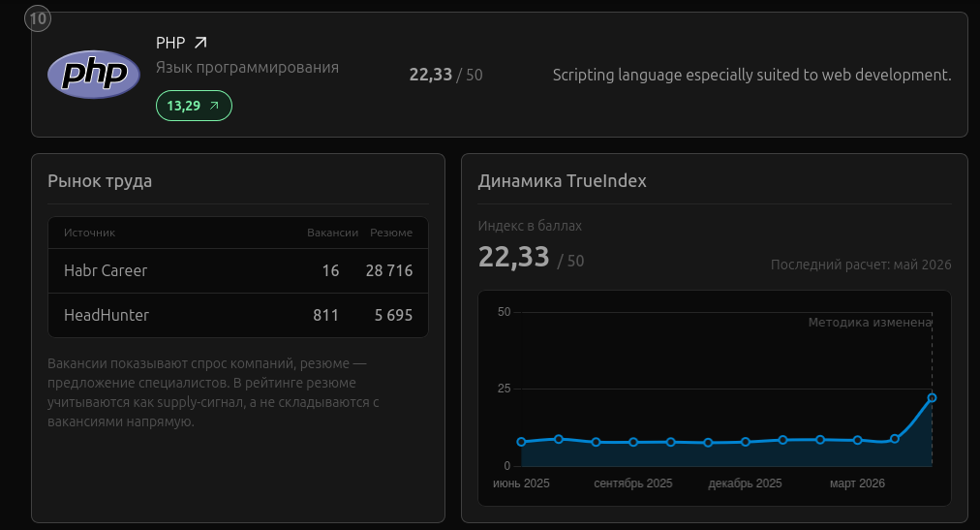980x530 pixels.
Task: Open the PHP external link arrow
Action: [200, 43]
